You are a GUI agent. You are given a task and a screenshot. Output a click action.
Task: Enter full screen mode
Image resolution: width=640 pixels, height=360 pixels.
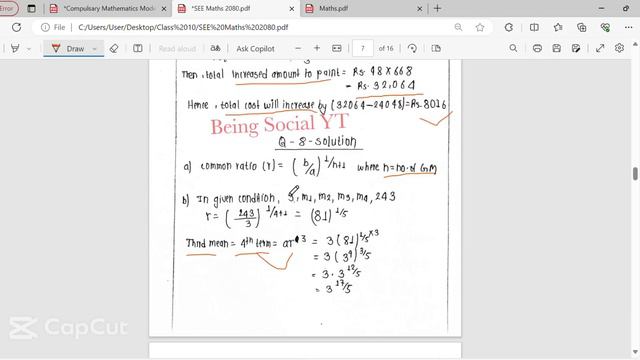coord(600,48)
